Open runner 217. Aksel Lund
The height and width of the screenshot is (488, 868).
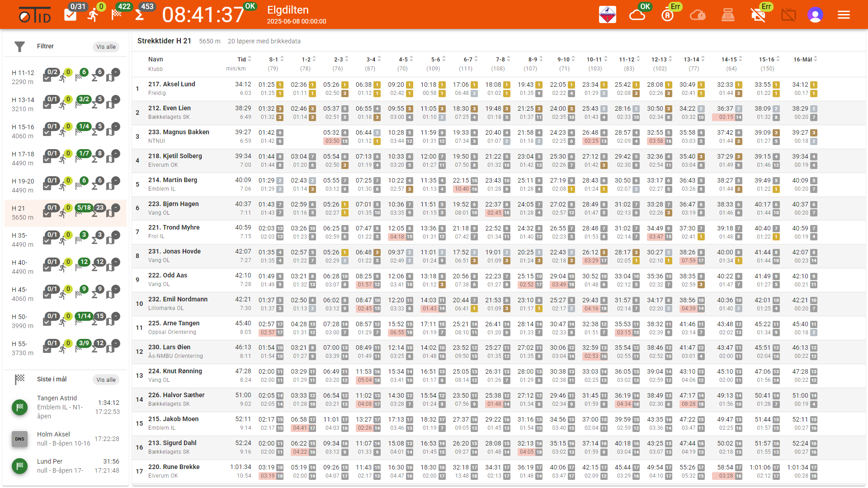(172, 84)
